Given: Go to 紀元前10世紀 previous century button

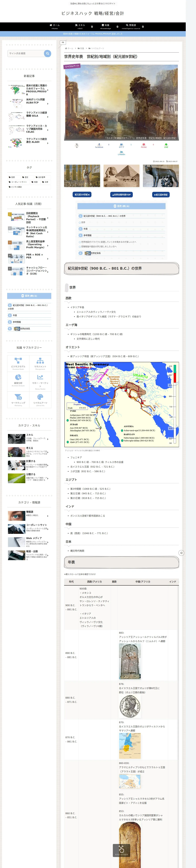Looking at the screenshot, I should (82, 195).
